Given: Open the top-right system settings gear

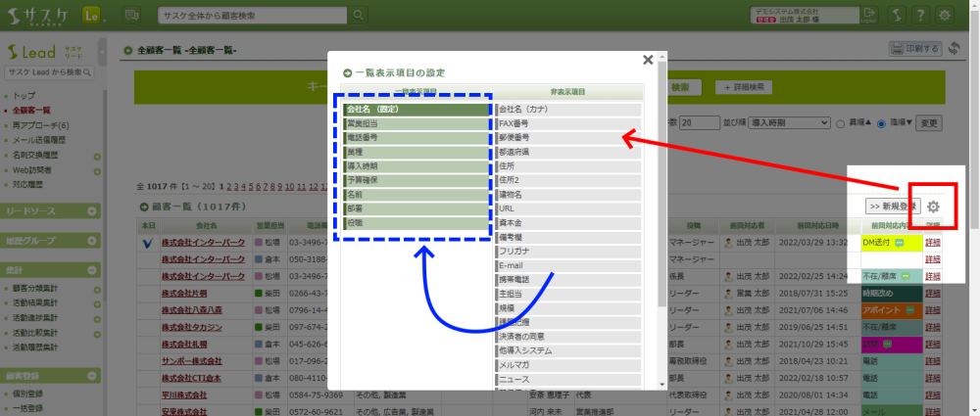Looking at the screenshot, I should pos(944,15).
